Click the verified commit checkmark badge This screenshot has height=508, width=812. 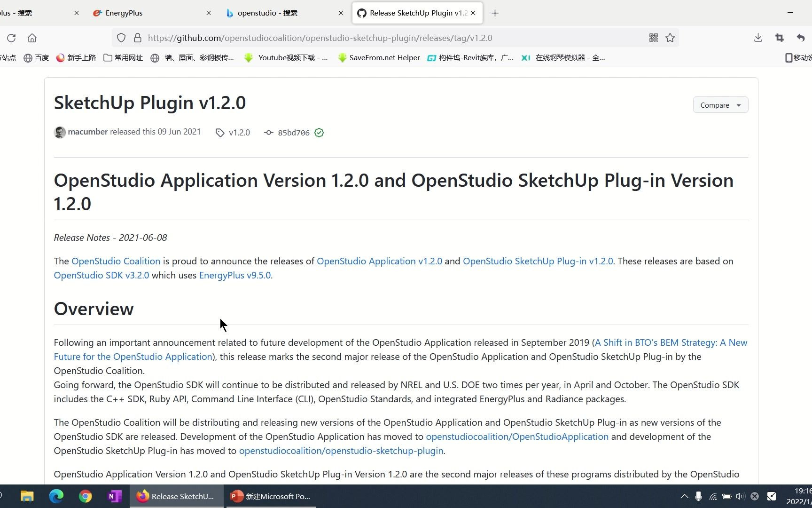coord(319,133)
